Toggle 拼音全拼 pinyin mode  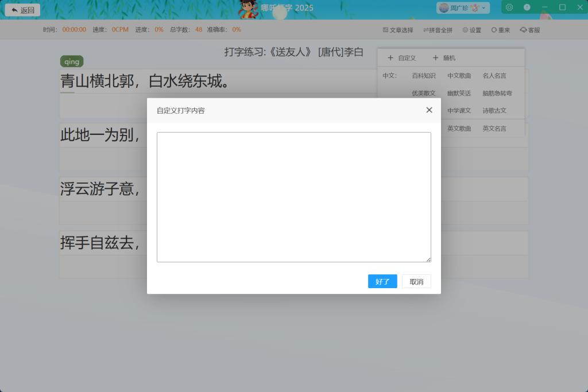438,30
